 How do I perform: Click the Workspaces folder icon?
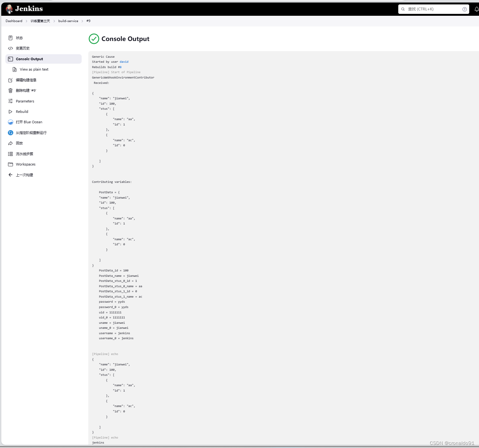(10, 164)
